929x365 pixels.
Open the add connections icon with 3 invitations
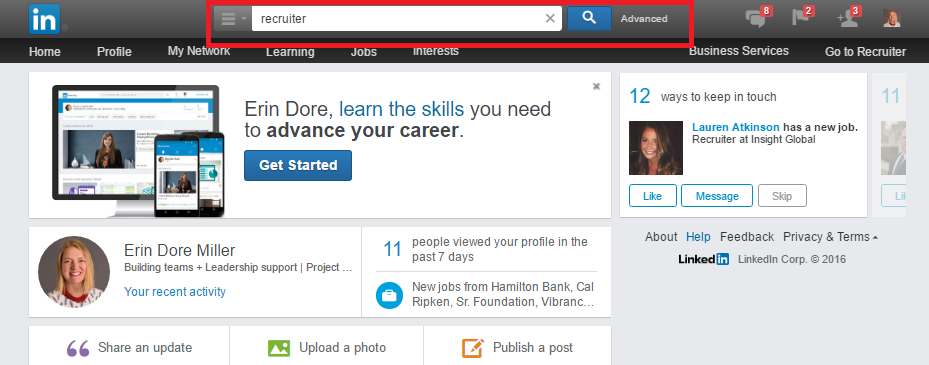[x=848, y=17]
